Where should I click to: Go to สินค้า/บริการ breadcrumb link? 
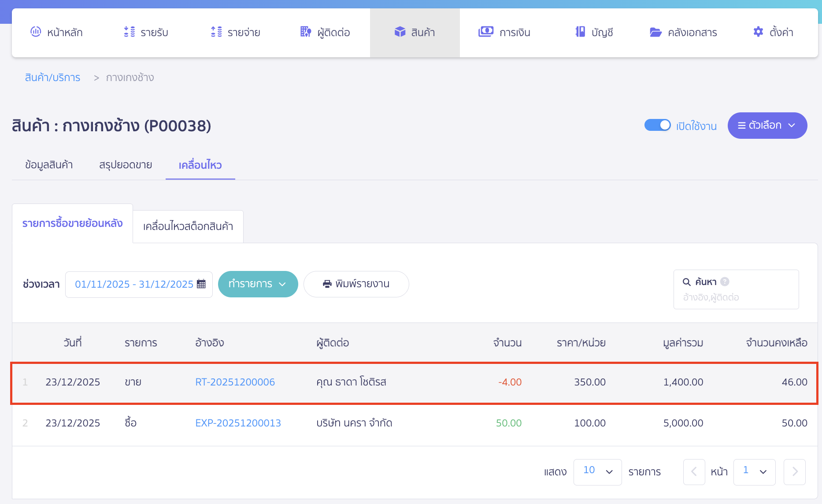pos(52,78)
